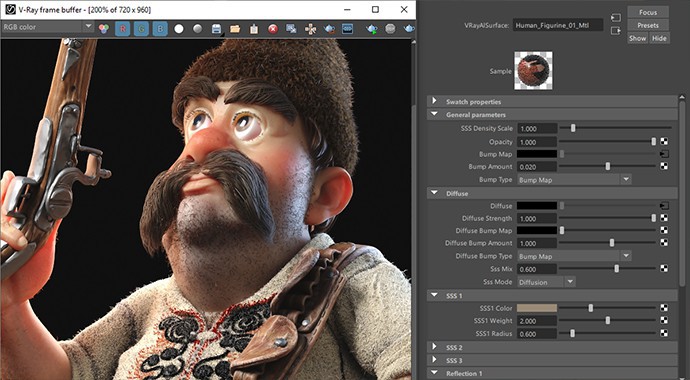
Task: Click Bump Amount row checker map button
Action: point(664,166)
